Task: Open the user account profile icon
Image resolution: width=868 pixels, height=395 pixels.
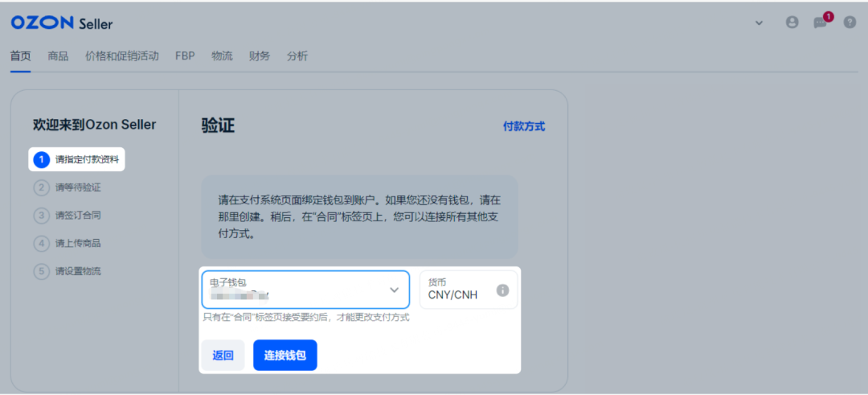Action: pos(792,23)
